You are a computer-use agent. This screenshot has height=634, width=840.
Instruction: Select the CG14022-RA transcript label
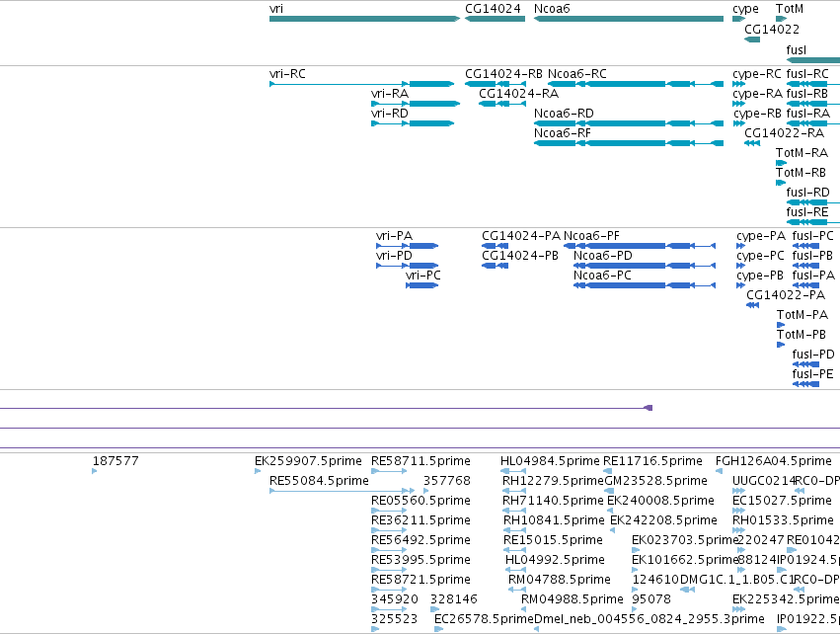pyautogui.click(x=785, y=133)
